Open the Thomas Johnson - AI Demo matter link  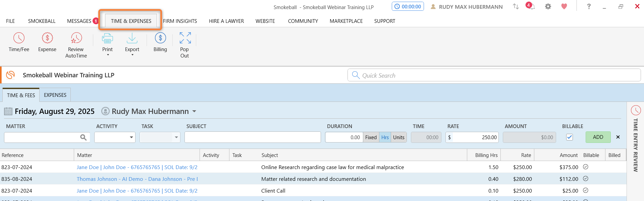(137, 179)
